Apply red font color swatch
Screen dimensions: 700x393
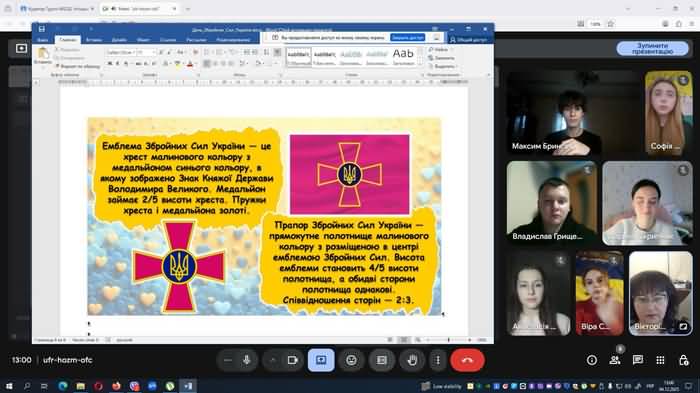pos(190,64)
